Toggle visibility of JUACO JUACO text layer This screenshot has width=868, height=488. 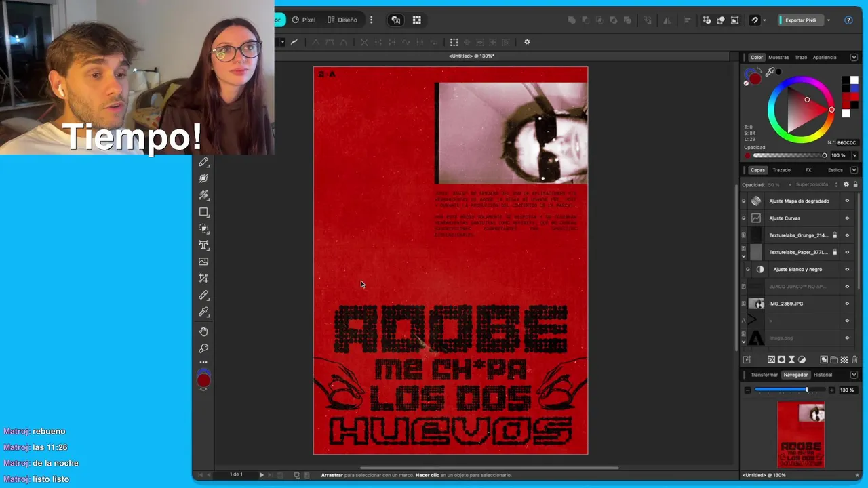[x=847, y=287]
